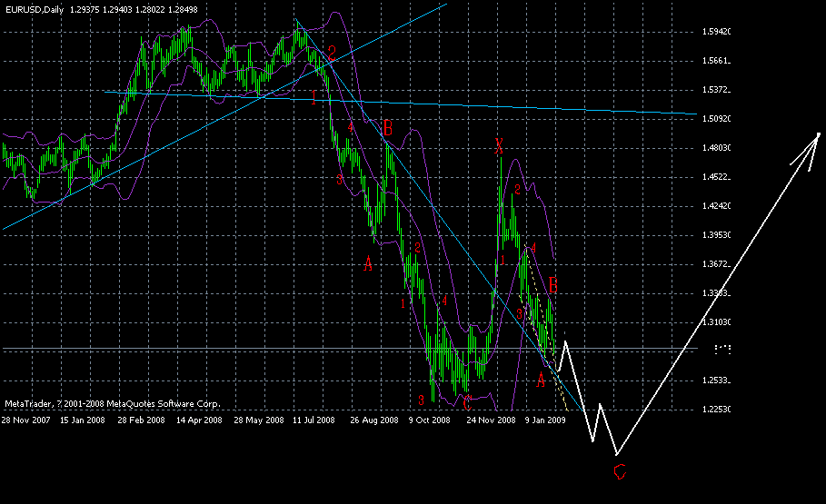This screenshot has height=504, width=826.
Task: Click the 15 Jan 2008 date label
Action: (82, 420)
